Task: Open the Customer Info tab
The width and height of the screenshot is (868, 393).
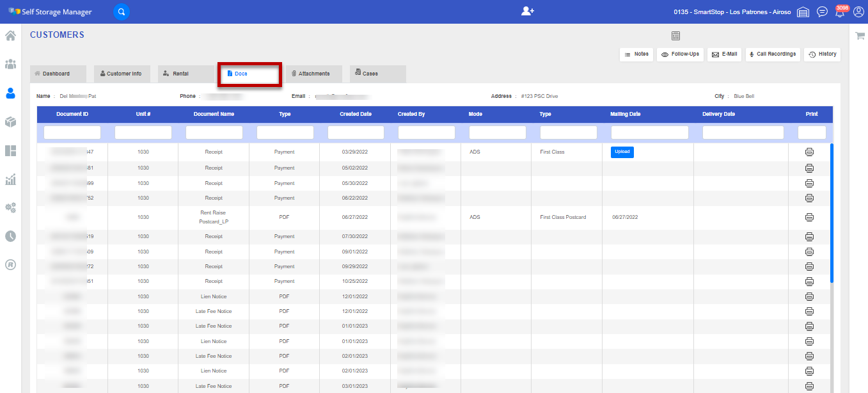Action: [x=122, y=74]
